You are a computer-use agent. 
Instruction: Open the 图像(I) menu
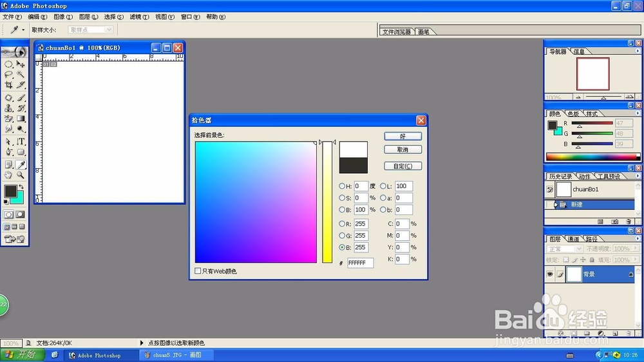[x=63, y=17]
